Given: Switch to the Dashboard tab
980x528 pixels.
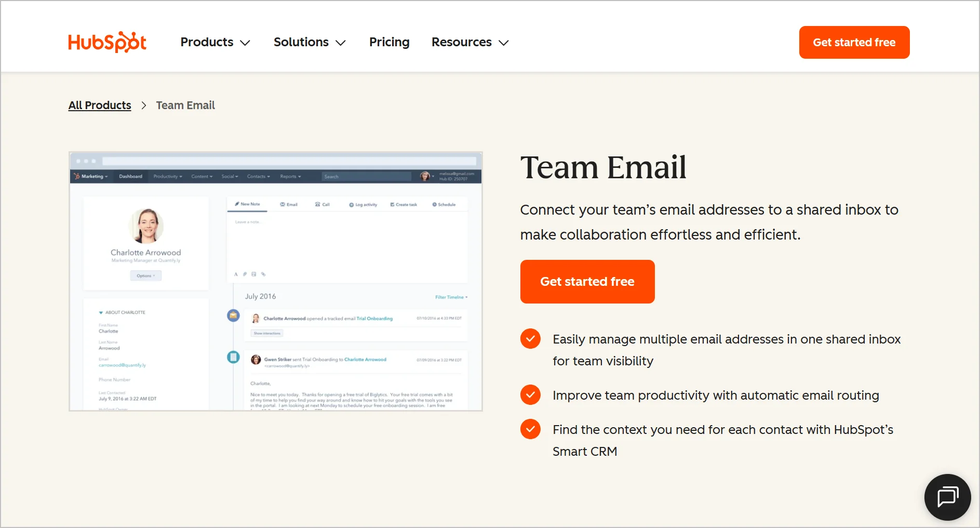Looking at the screenshot, I should coord(130,176).
